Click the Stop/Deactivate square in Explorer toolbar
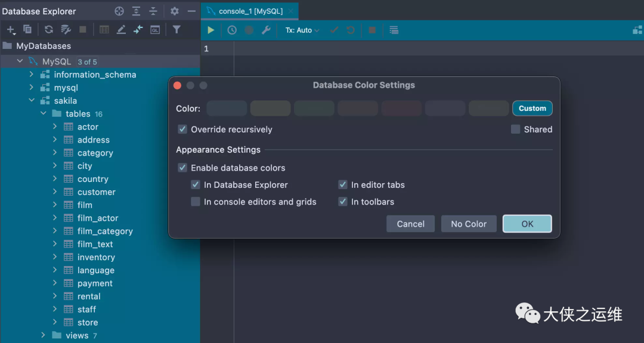The width and height of the screenshot is (644, 343). point(82,30)
